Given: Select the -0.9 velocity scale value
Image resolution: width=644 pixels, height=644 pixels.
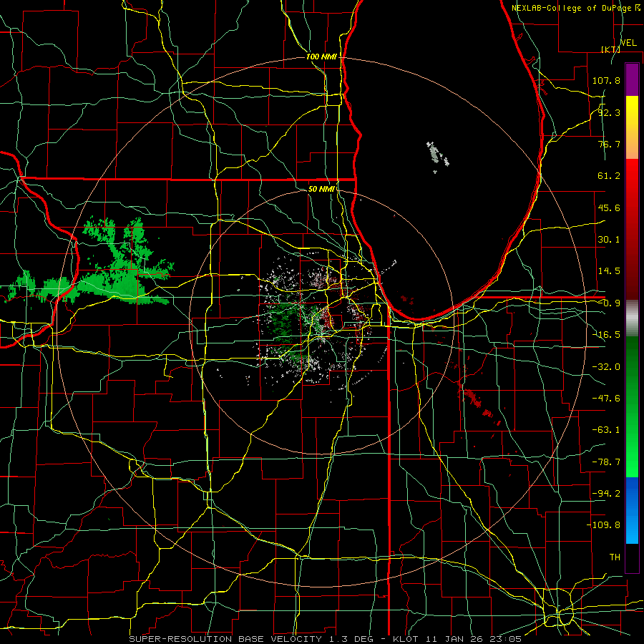Looking at the screenshot, I should [609, 303].
